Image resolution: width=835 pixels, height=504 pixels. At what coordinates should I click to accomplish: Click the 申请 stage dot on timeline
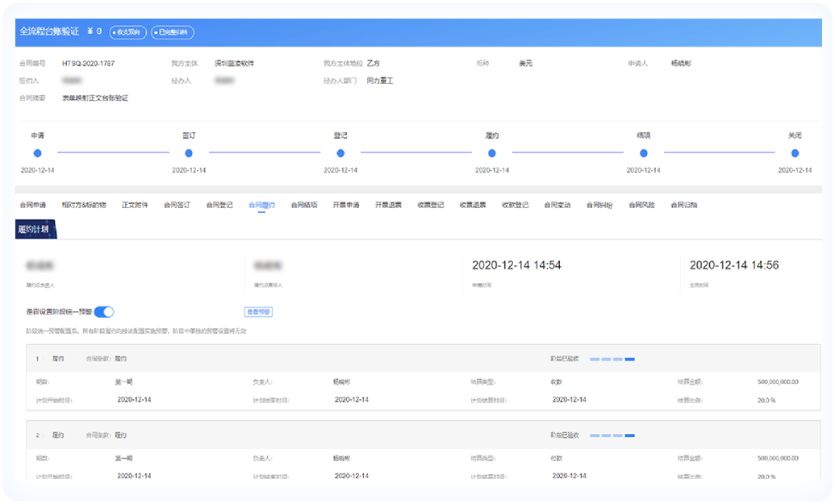pos(37,153)
